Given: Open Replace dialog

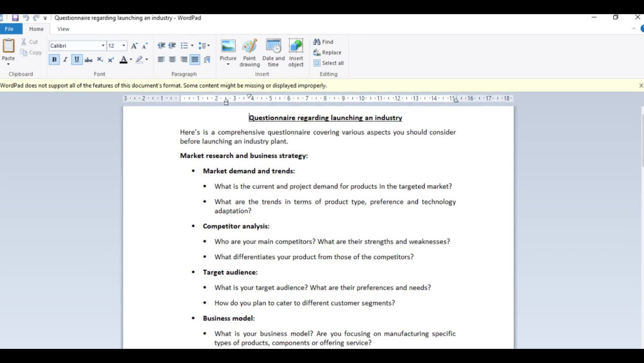Looking at the screenshot, I should pyautogui.click(x=327, y=53).
